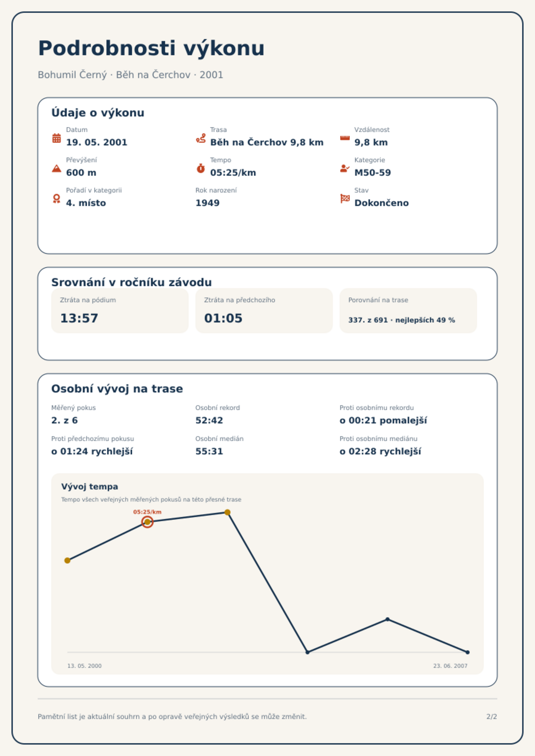Click the calendar icon beside Datum
The image size is (535, 756).
[57, 138]
